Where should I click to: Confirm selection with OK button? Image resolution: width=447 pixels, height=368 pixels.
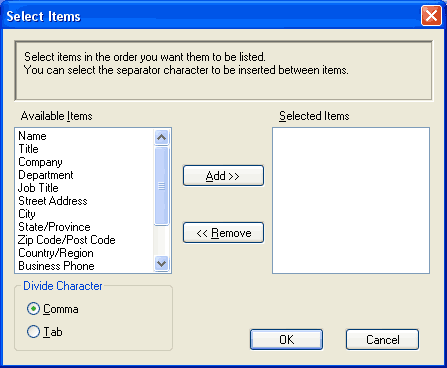click(x=286, y=340)
